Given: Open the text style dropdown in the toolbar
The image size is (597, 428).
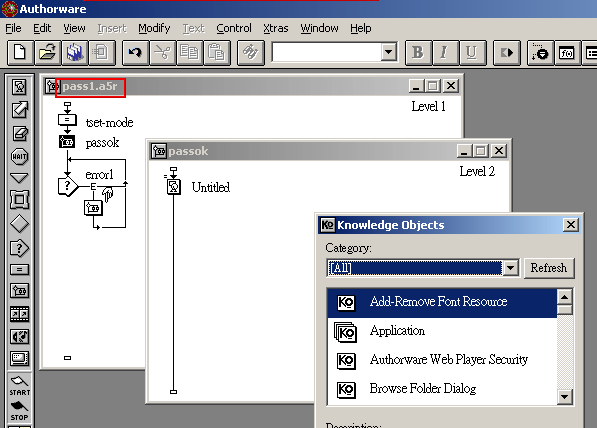Looking at the screenshot, I should tap(388, 52).
